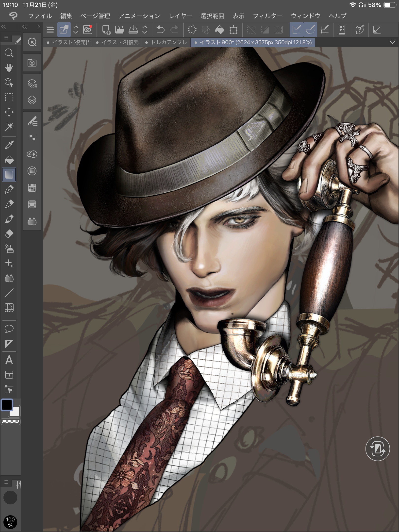Expand the canvas tab list chevron
Image resolution: width=399 pixels, height=532 pixels.
392,42
